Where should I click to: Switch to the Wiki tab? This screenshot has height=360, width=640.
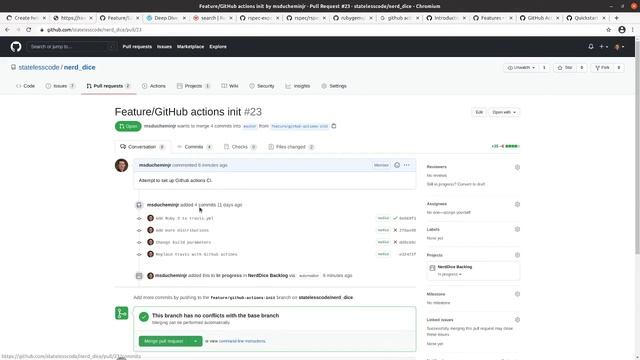[230, 86]
